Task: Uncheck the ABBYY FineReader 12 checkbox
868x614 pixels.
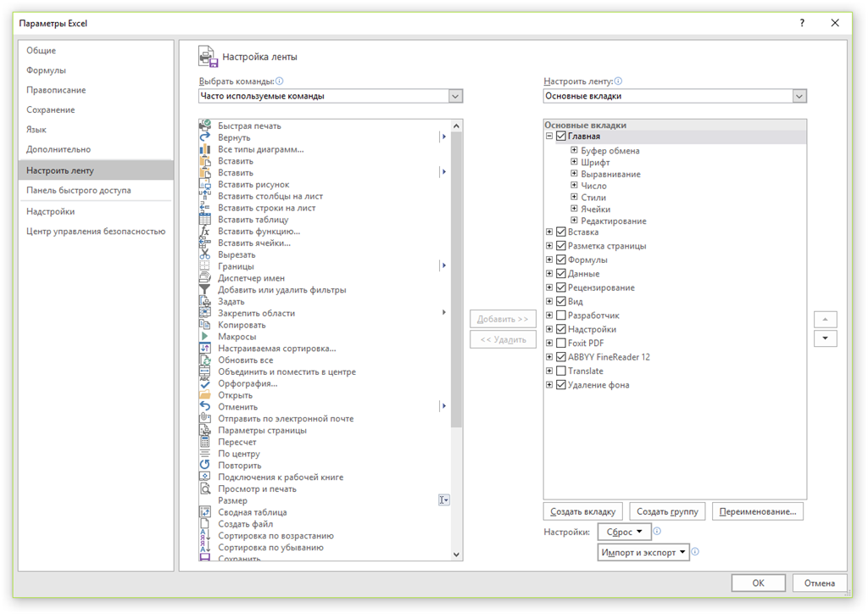Action: coord(561,357)
